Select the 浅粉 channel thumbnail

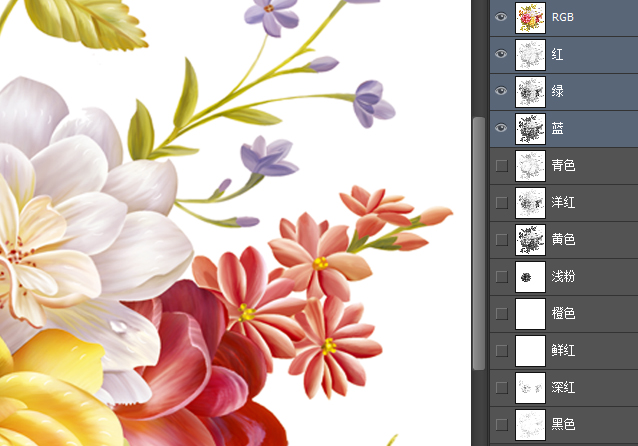[530, 277]
